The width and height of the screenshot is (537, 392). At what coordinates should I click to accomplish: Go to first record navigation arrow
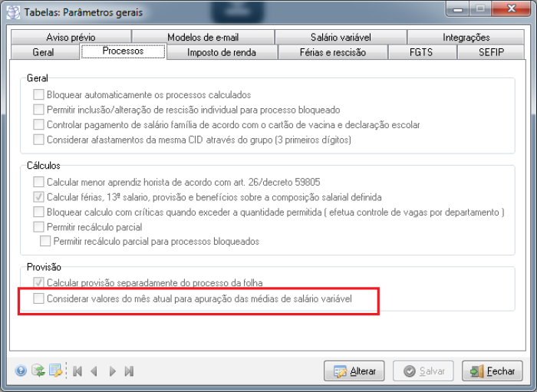coord(77,371)
